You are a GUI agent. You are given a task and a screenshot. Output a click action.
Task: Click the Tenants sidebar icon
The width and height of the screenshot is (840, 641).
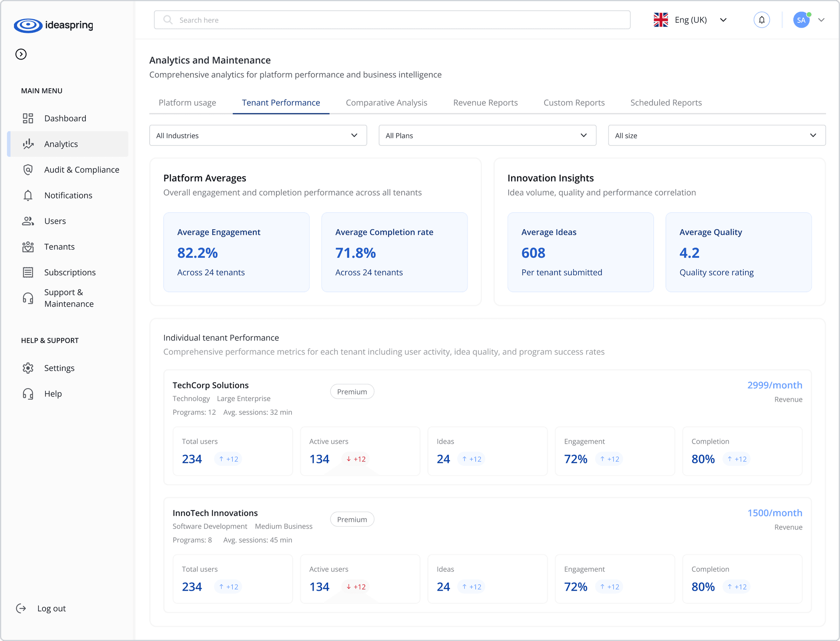click(28, 247)
